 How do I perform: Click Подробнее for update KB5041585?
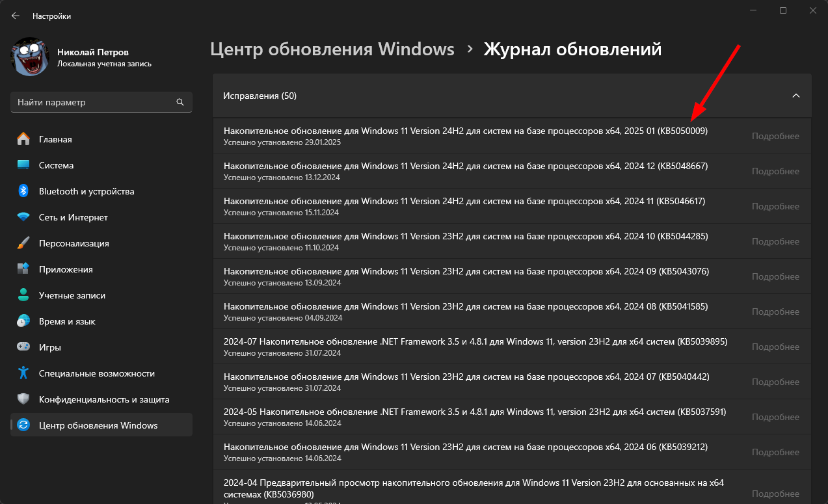[x=775, y=312]
